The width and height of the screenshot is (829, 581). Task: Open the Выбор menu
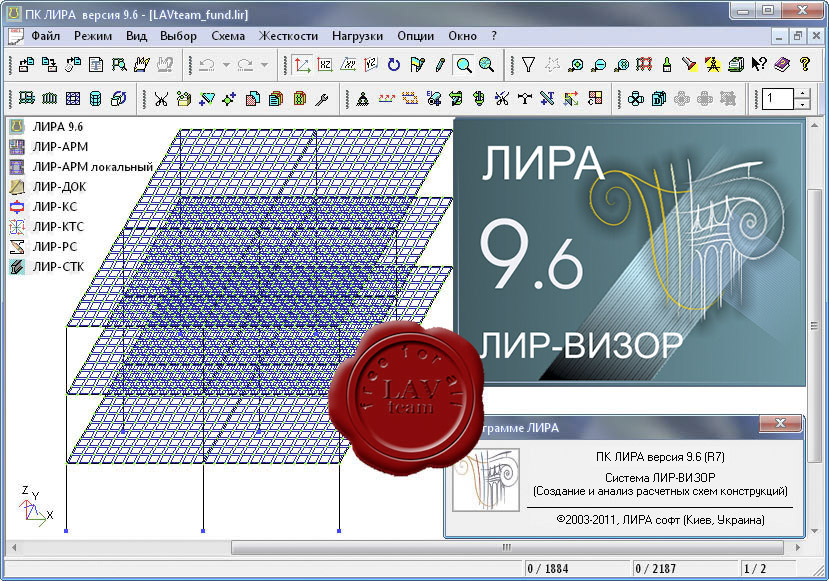coord(178,36)
